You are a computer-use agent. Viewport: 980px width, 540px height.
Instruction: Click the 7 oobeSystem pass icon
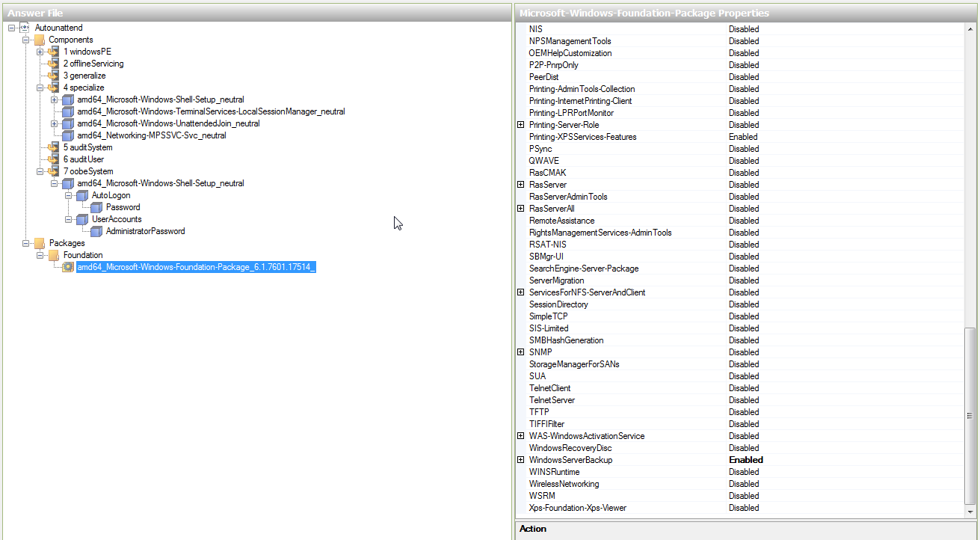pyautogui.click(x=53, y=171)
